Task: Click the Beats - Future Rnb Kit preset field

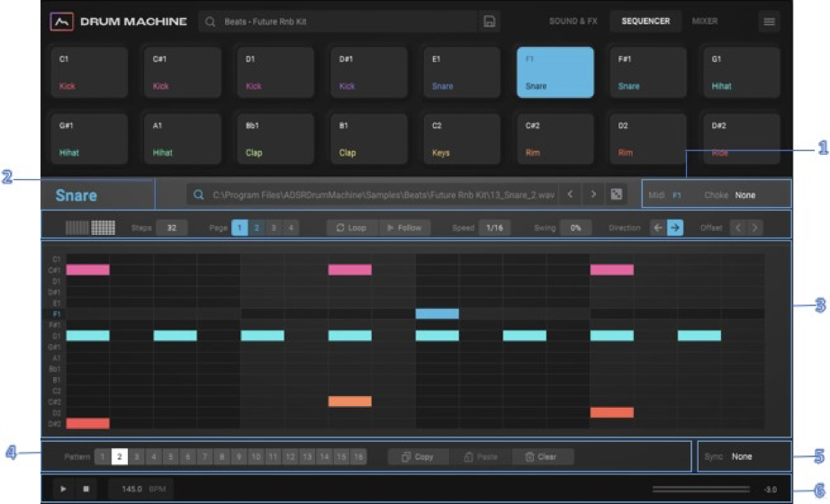Action: (x=338, y=22)
